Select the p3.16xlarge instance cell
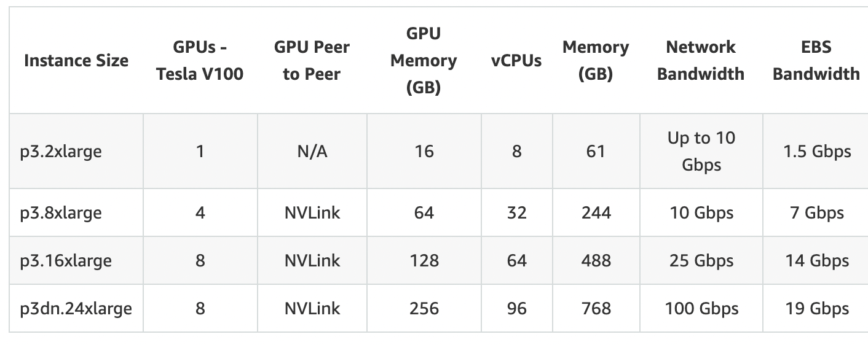The width and height of the screenshot is (868, 345). pos(76,260)
